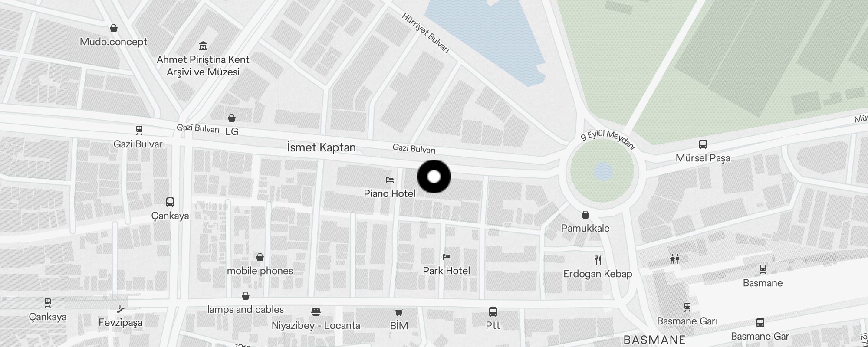Select the Park Hotel bed icon
The image size is (868, 347).
447,257
